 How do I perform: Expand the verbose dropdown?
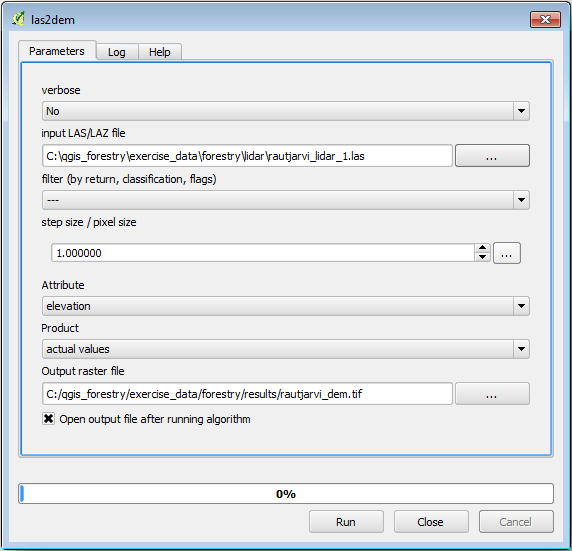pyautogui.click(x=286, y=111)
